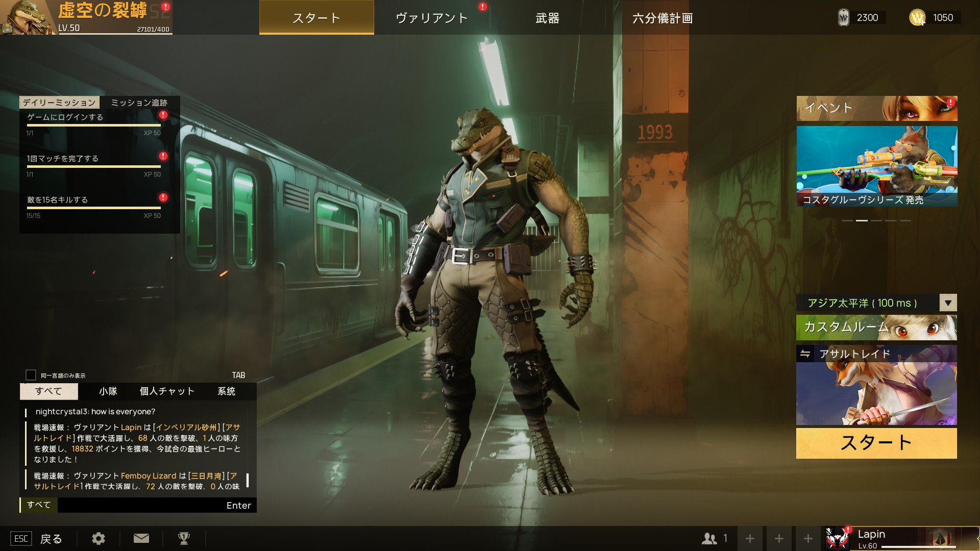Image resolution: width=980 pixels, height=551 pixels.
Task: Click the friends list icon
Action: [709, 538]
